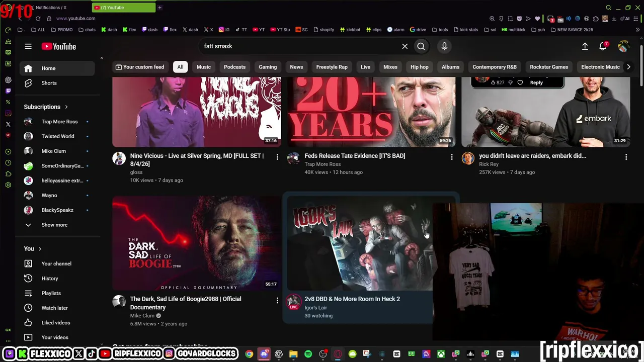Image resolution: width=644 pixels, height=362 pixels.
Task: Expand the You section chevron
Action: [x=40, y=249]
